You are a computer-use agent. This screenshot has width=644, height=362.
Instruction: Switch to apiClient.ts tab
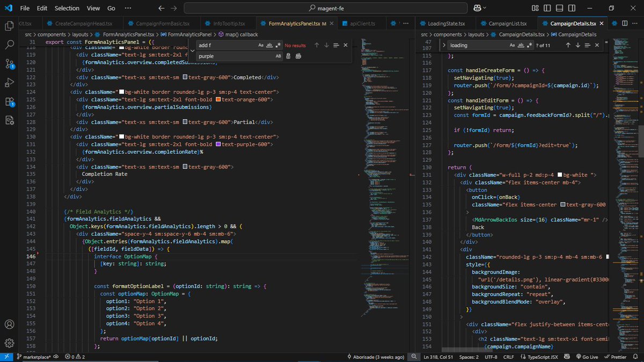[362, 24]
